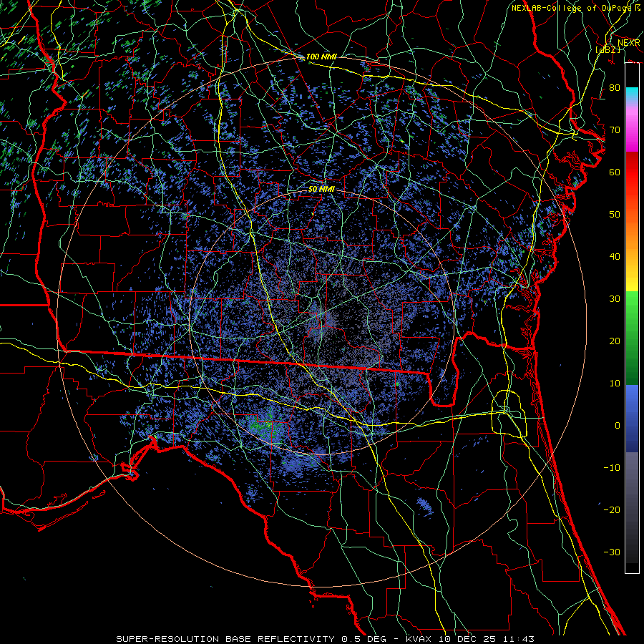Click the "50 NMI" range ring label
644x644 pixels.
pos(321,190)
